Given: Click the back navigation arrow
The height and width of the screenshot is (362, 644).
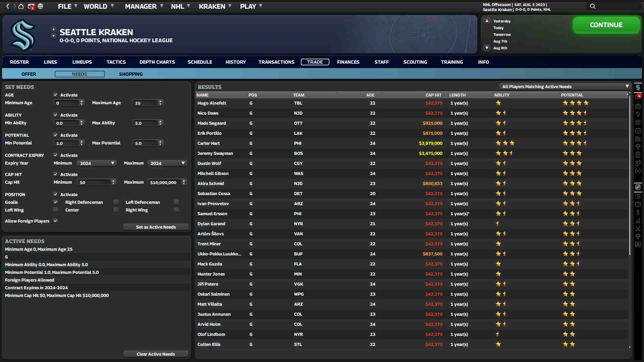Looking at the screenshot, I should pyautogui.click(x=8, y=6).
